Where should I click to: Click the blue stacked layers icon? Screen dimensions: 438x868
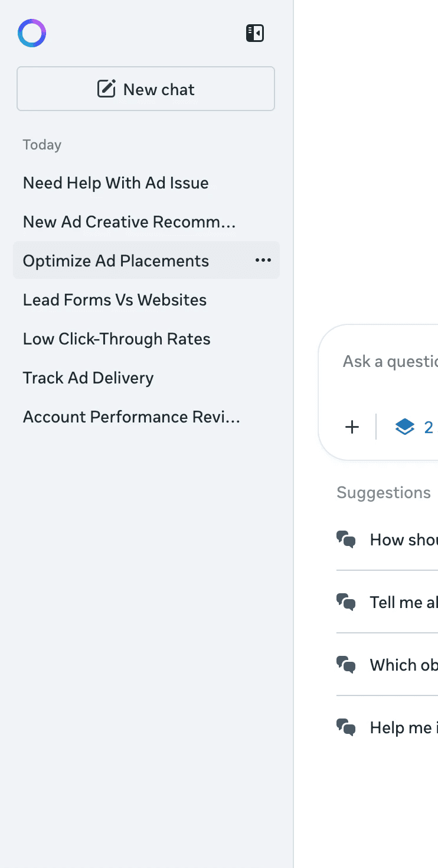click(405, 427)
